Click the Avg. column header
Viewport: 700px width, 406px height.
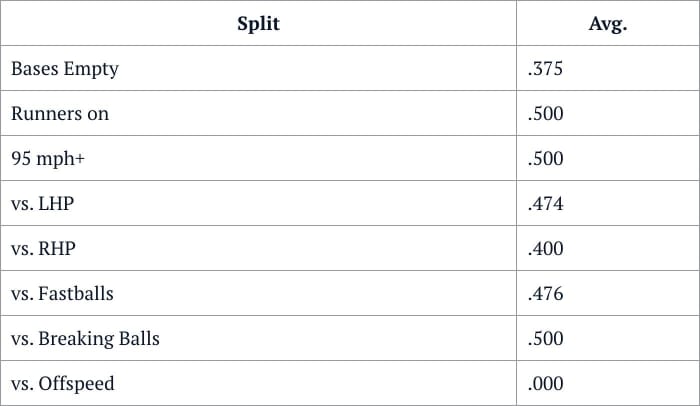pos(607,24)
